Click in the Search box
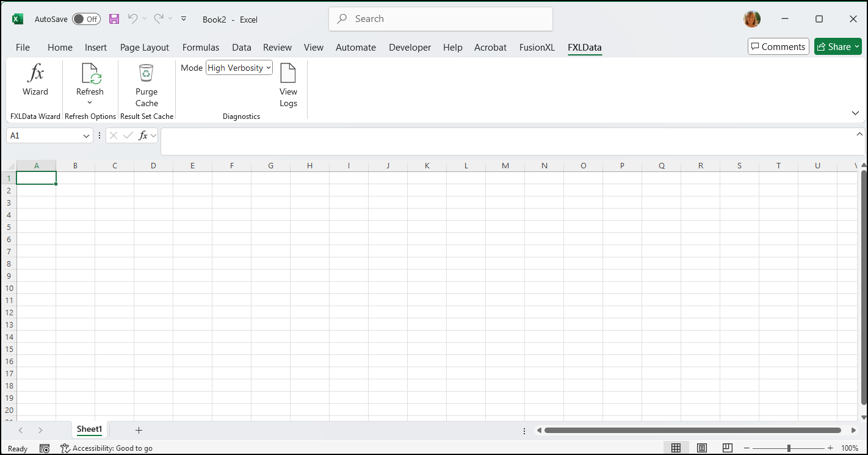Screen dimensions: 868x455 point(441,19)
